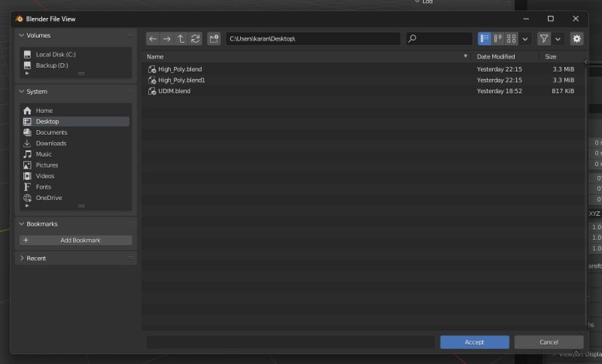Go back to previous folder
This screenshot has height=364, width=602.
[153, 39]
